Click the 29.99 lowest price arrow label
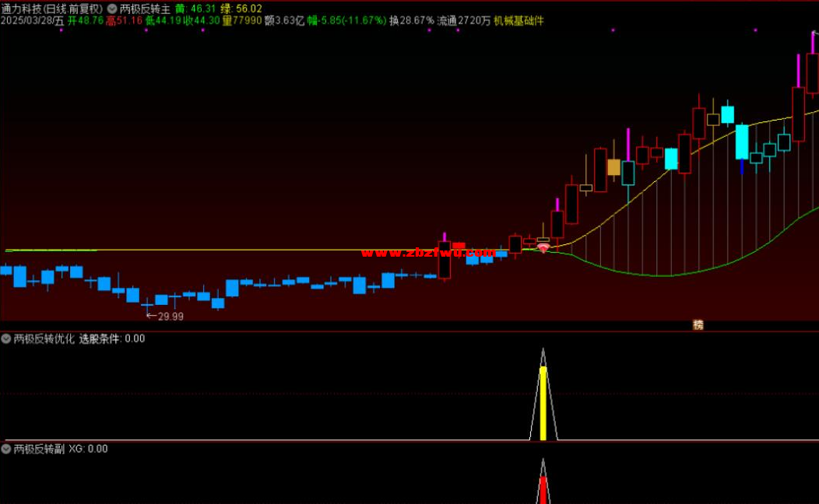 [165, 317]
